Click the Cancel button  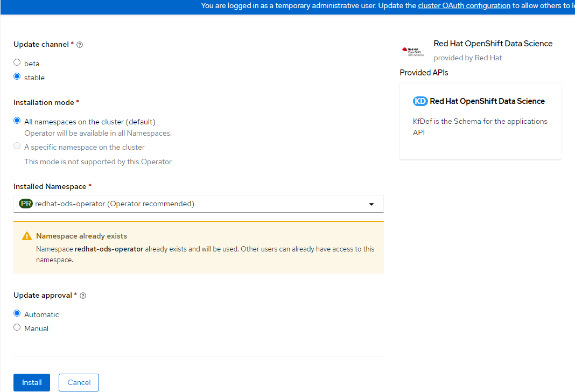tap(79, 382)
